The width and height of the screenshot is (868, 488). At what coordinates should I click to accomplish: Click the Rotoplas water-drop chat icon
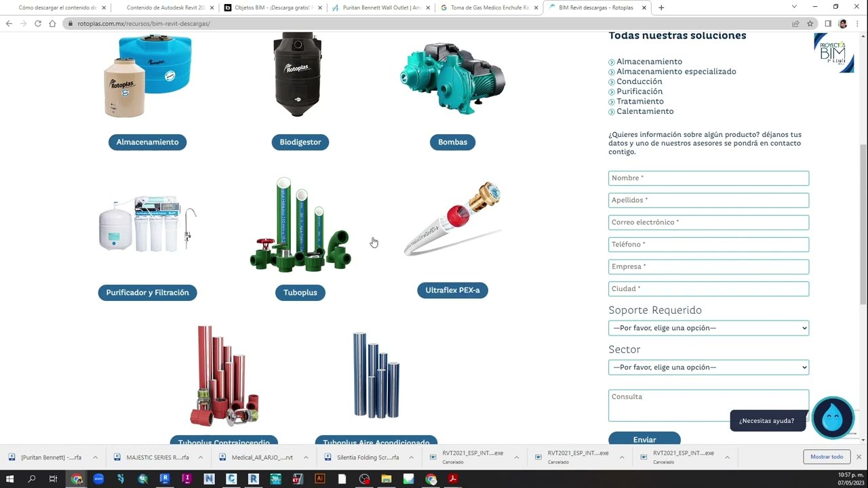click(833, 418)
